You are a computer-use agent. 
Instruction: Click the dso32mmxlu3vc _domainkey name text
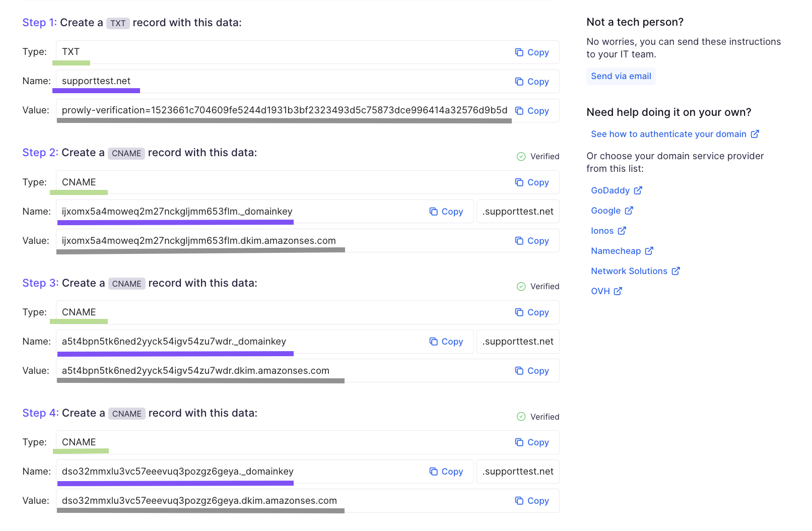click(x=177, y=472)
